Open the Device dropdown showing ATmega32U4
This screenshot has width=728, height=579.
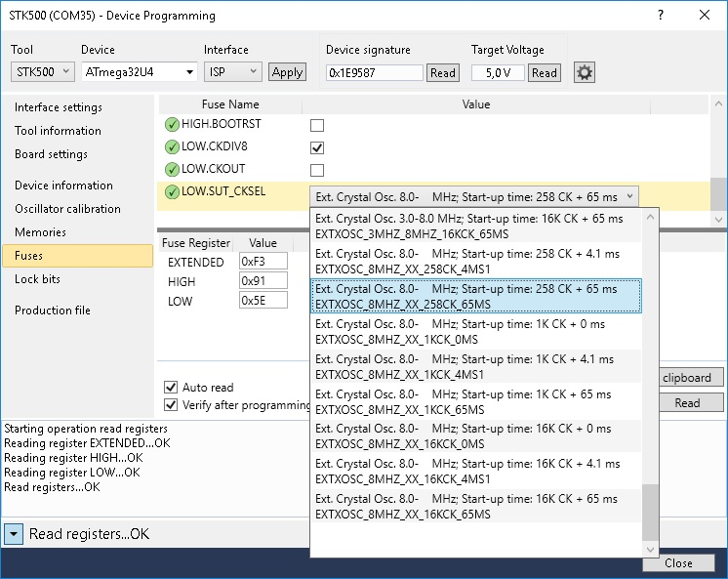pos(140,72)
